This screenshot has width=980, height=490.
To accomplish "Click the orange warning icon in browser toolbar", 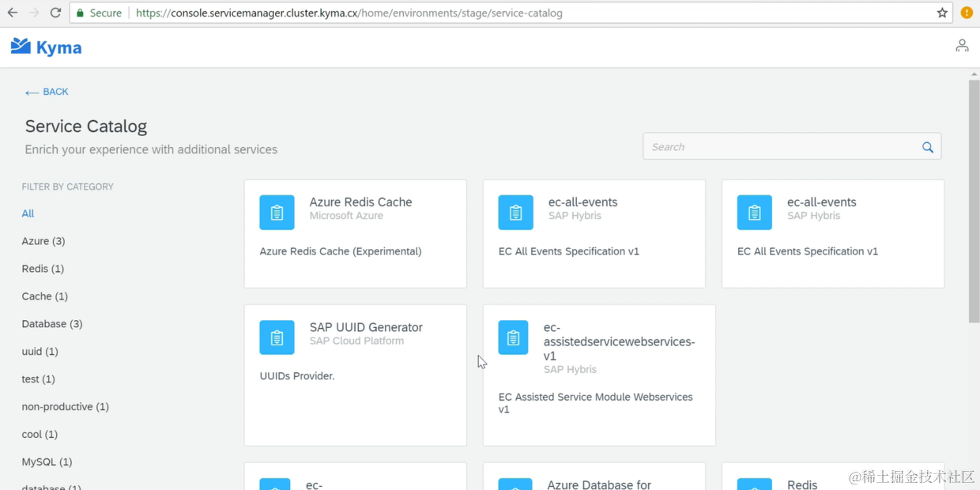I will point(967,13).
